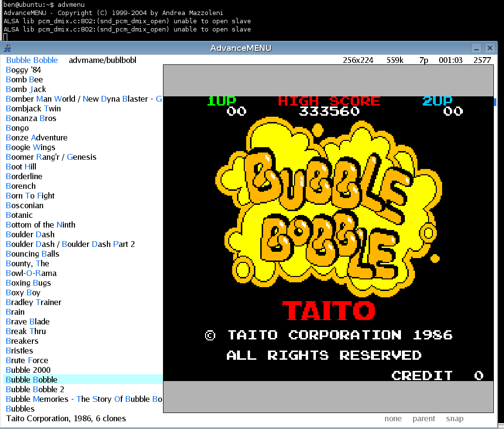Select Bubbles game entry
Screen dimensions: 504x429
[x=20, y=408]
